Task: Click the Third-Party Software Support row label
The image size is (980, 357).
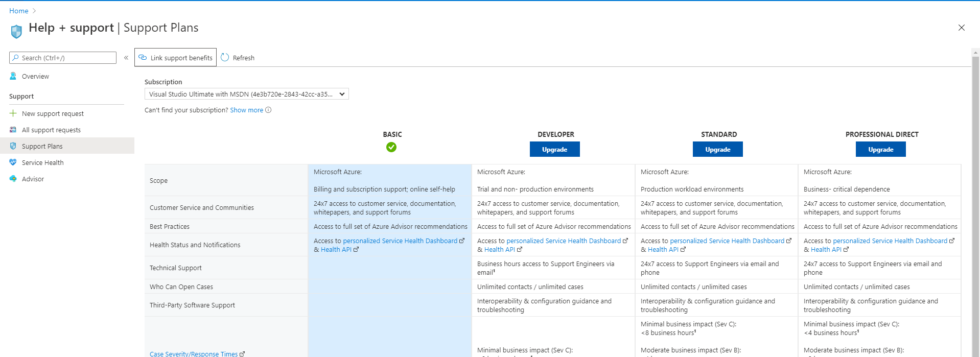Action: pyautogui.click(x=192, y=305)
